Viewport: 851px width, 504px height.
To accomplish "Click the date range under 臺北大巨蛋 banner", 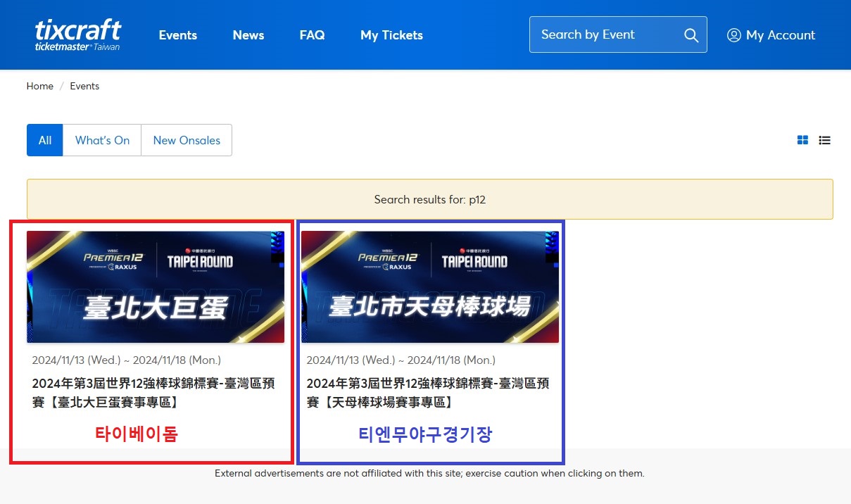I will click(127, 360).
